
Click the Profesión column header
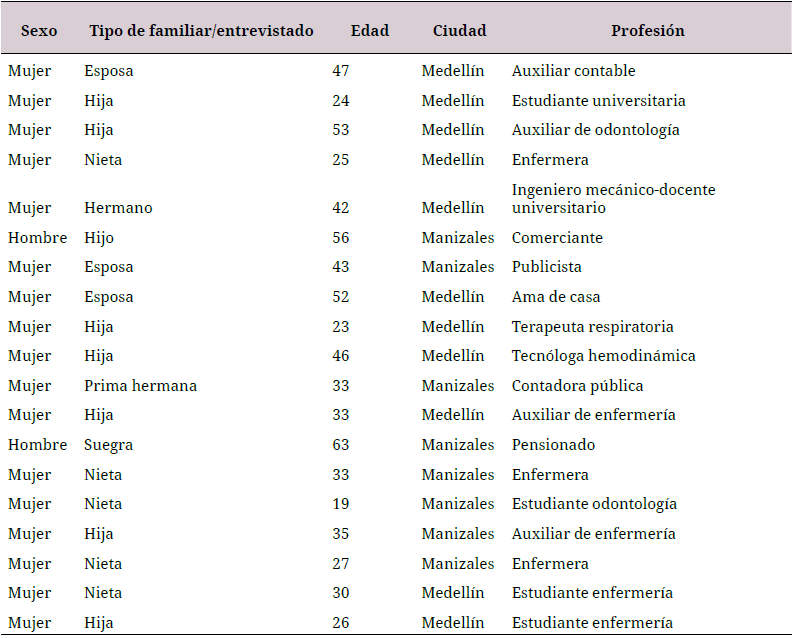(648, 31)
